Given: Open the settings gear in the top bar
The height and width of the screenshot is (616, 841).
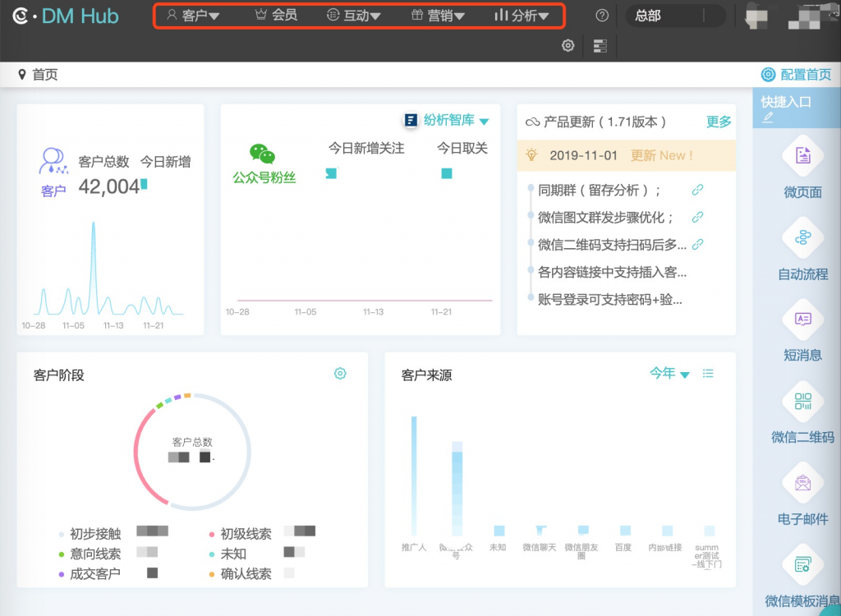Looking at the screenshot, I should click(x=568, y=46).
